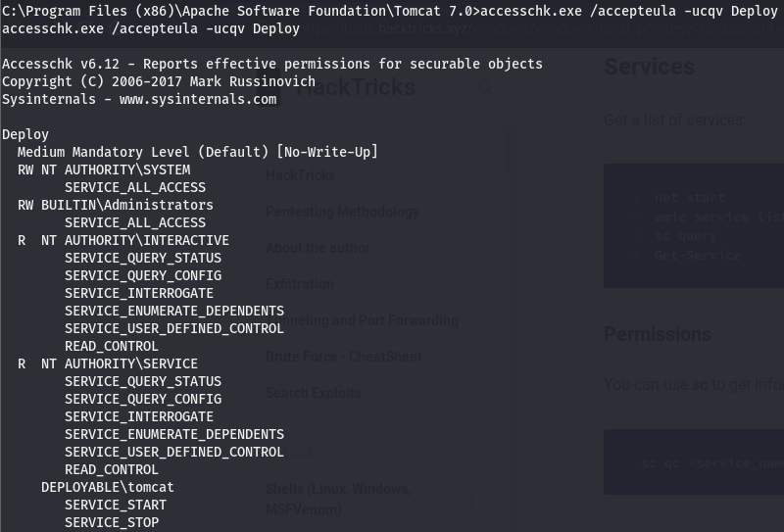Image resolution: width=784 pixels, height=532 pixels.
Task: Open the Pentesting Methodology sidebar page
Action: (342, 212)
